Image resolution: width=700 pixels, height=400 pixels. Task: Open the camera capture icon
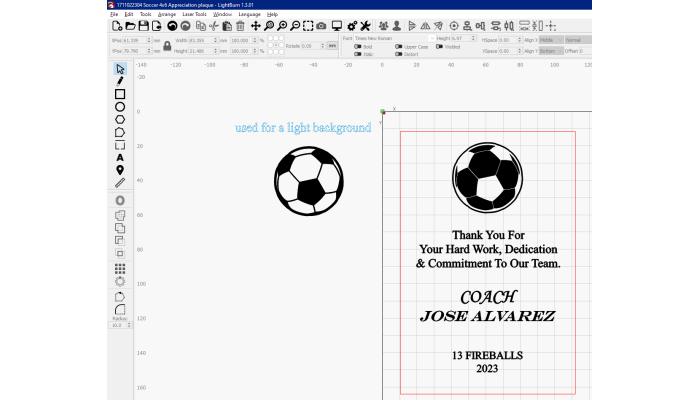[x=321, y=26]
